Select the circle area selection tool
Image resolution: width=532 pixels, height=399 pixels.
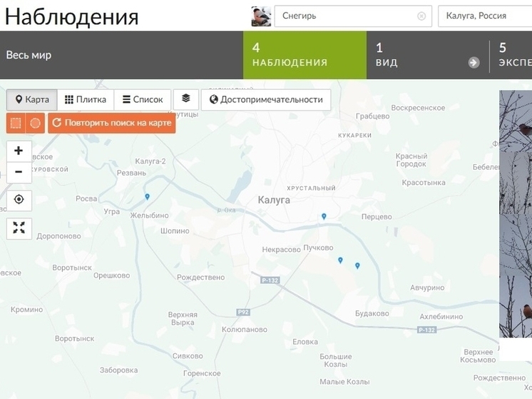coord(35,123)
